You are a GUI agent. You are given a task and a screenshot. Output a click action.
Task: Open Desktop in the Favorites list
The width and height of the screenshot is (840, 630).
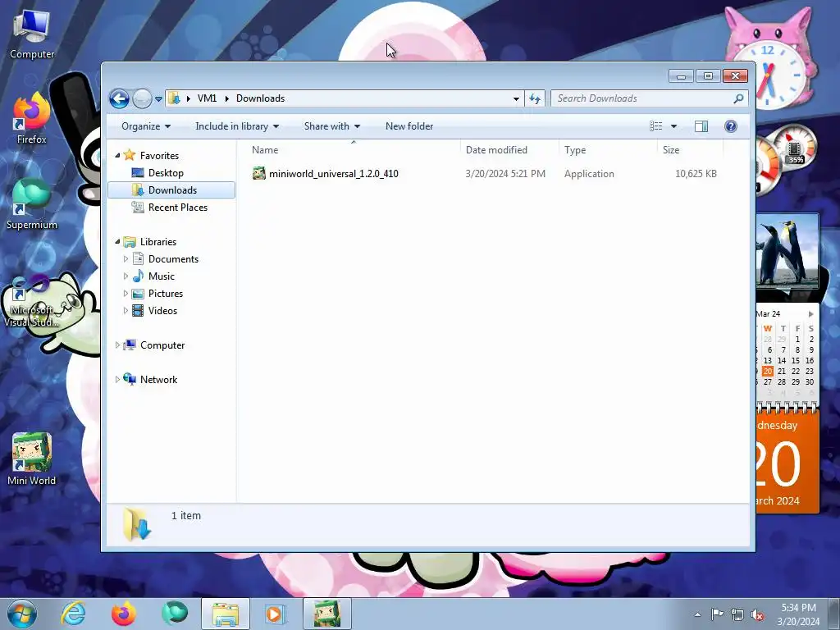[x=166, y=173]
